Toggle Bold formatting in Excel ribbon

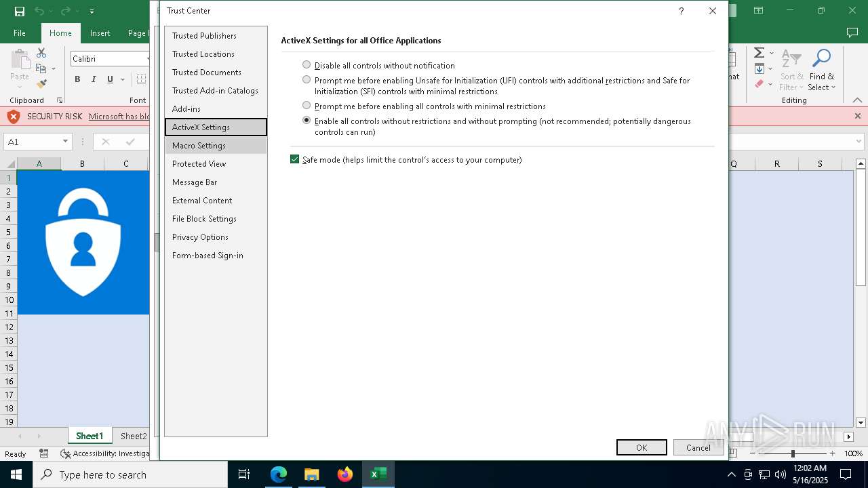(x=77, y=79)
